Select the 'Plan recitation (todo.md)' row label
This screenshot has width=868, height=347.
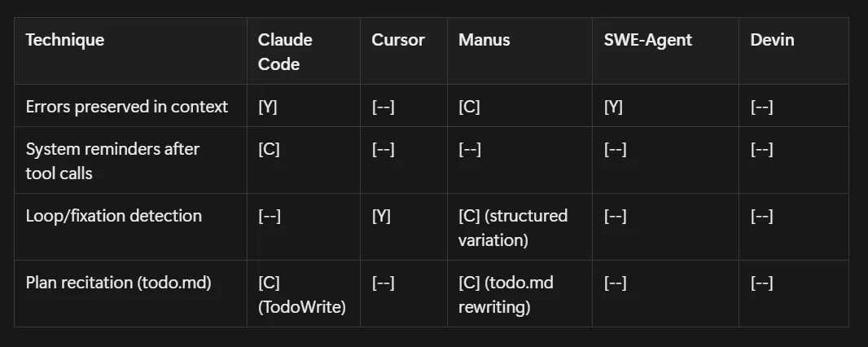click(119, 283)
